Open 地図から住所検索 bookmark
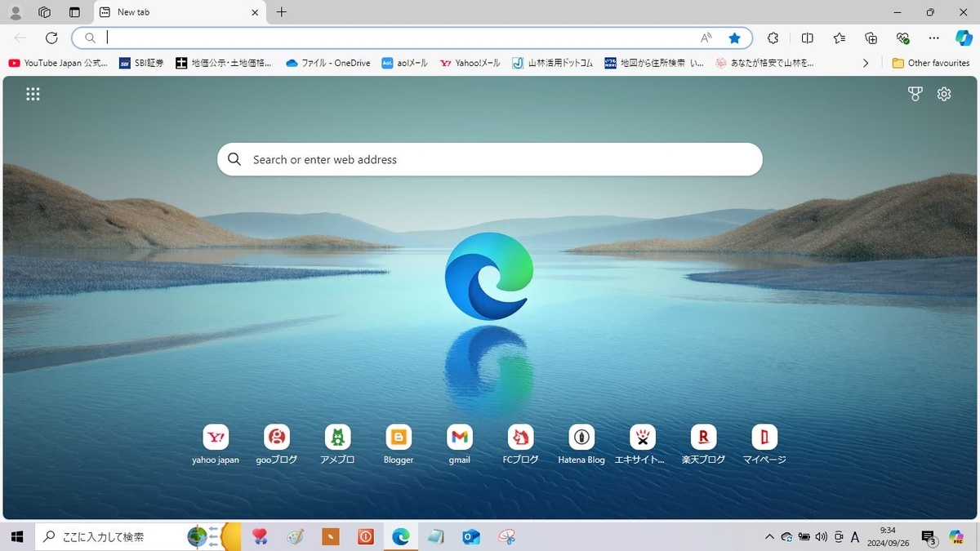Image resolution: width=980 pixels, height=551 pixels. [654, 63]
